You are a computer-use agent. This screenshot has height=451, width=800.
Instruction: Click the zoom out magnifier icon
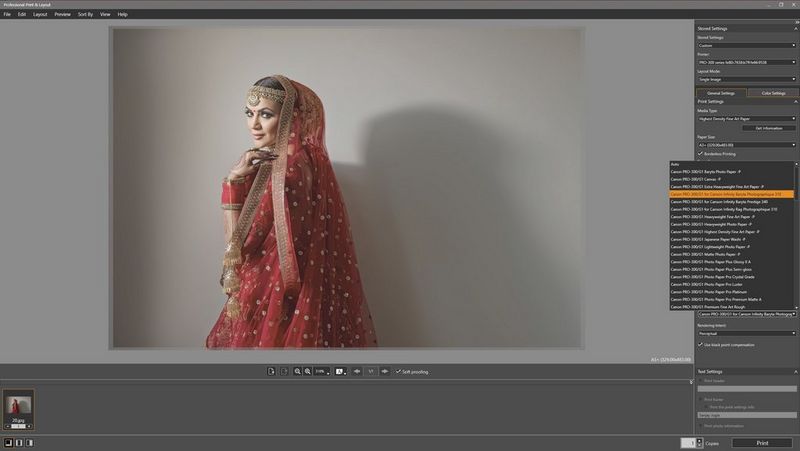(x=297, y=371)
